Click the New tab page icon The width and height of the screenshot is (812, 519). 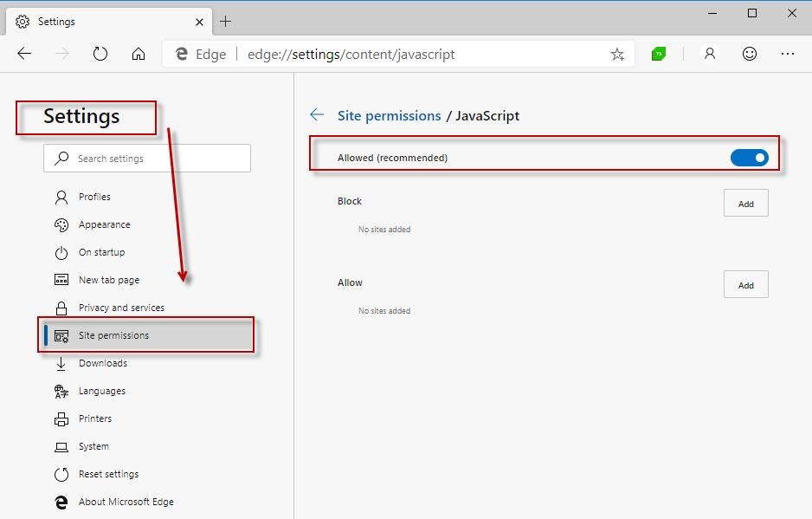pyautogui.click(x=61, y=280)
